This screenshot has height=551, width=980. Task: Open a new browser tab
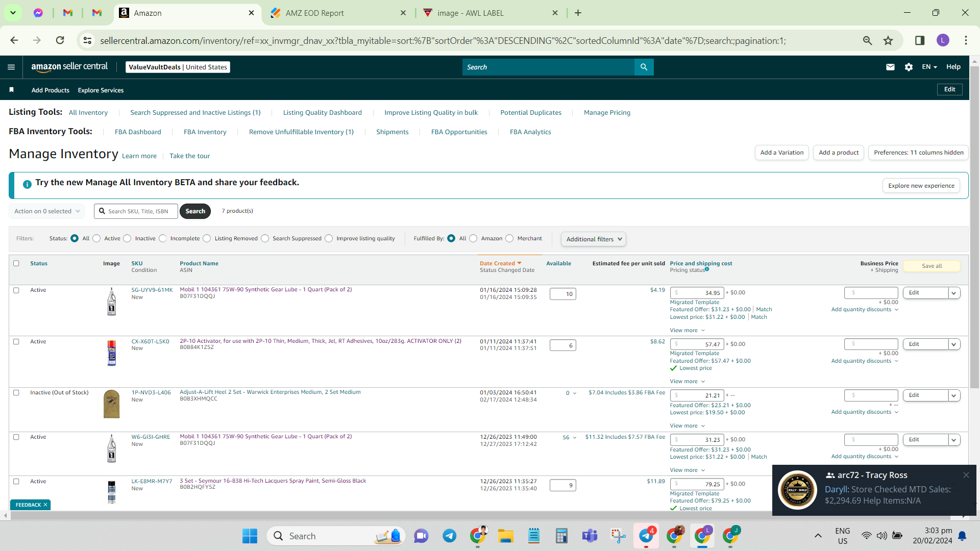(x=578, y=13)
